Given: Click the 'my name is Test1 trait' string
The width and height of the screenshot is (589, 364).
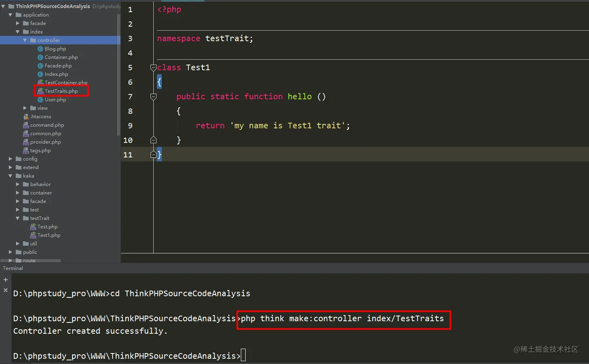Looking at the screenshot, I should [x=288, y=126].
